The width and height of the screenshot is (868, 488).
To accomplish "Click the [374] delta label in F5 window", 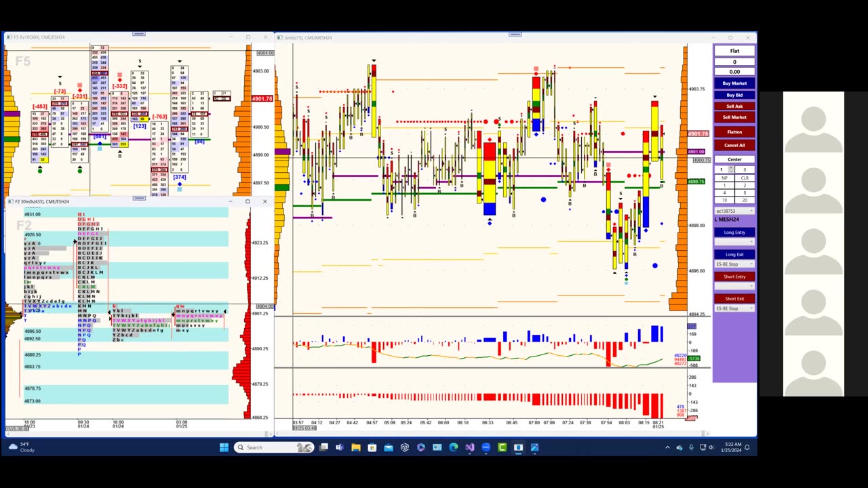I will coord(179,178).
